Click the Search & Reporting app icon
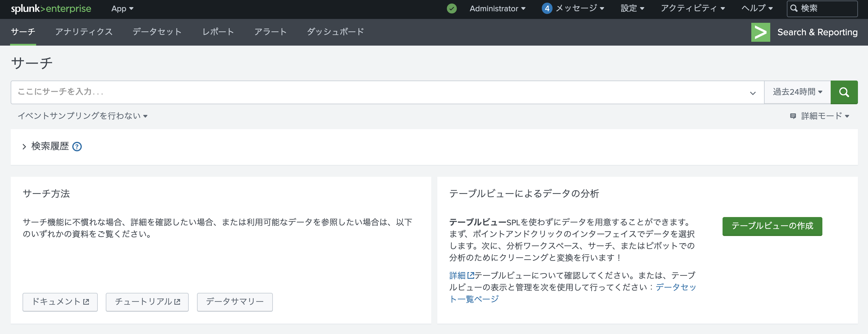This screenshot has height=334, width=868. coord(760,32)
